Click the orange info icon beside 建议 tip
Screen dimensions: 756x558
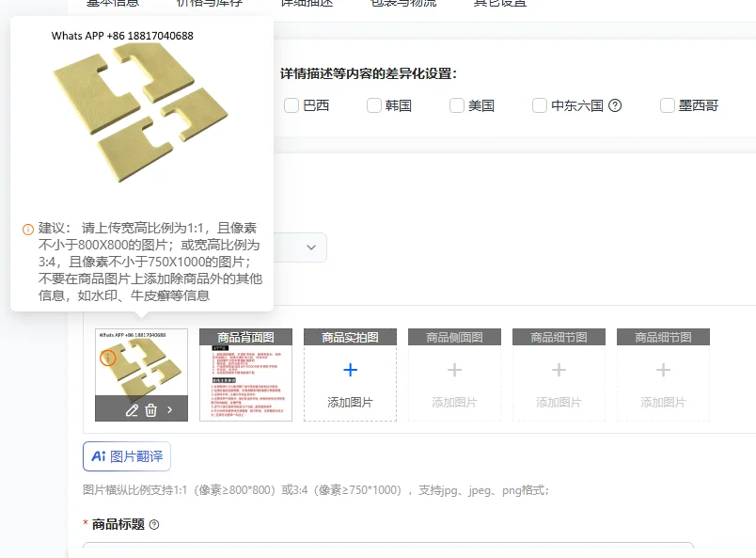[28, 230]
